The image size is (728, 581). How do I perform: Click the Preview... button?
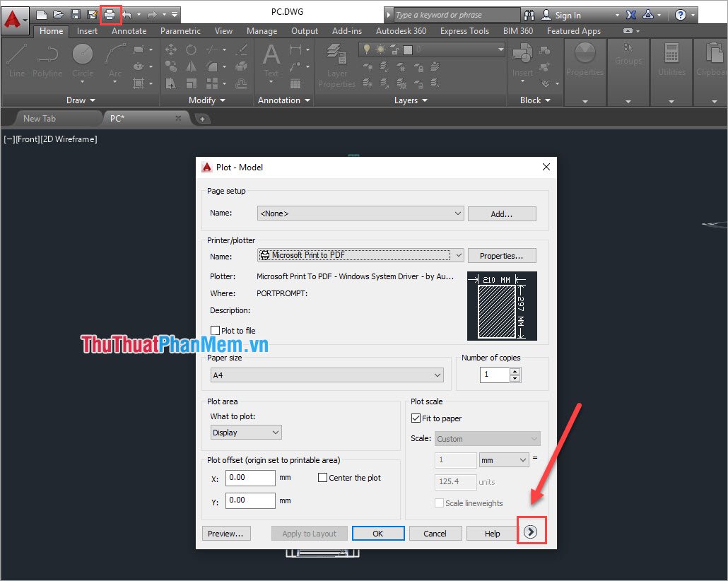coord(226,534)
